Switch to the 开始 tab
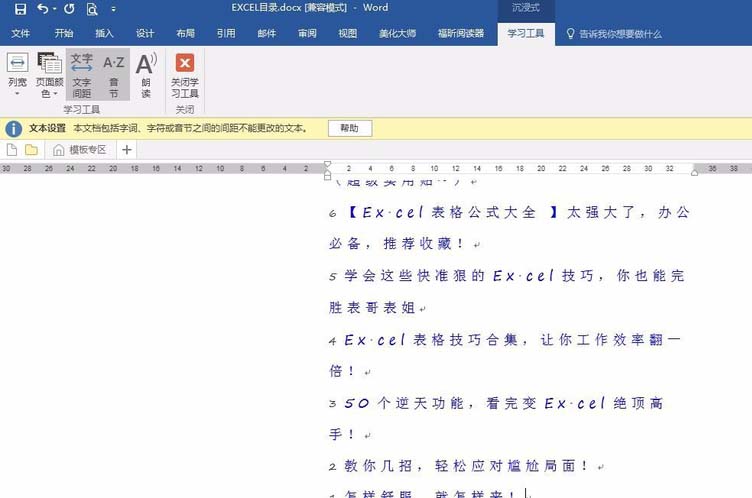This screenshot has width=752, height=498. point(64,34)
